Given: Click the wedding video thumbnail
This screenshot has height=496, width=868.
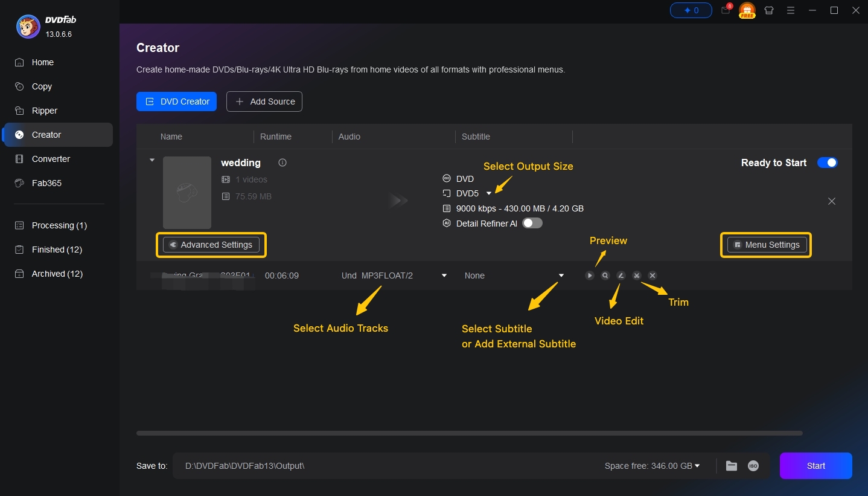Looking at the screenshot, I should [187, 193].
